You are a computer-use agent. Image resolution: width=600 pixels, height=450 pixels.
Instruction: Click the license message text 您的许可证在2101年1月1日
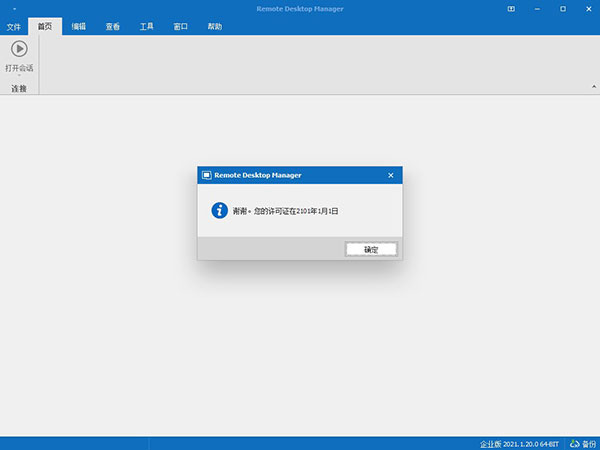coord(296,211)
